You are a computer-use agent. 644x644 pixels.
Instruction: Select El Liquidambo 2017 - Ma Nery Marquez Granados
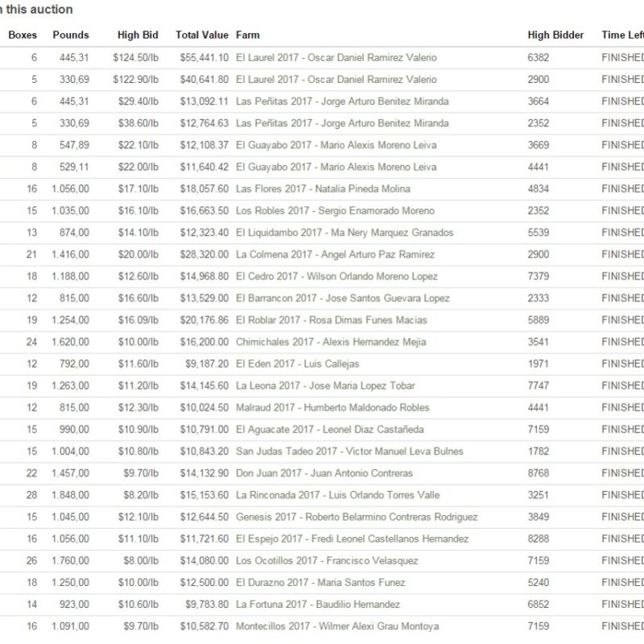coord(345,233)
